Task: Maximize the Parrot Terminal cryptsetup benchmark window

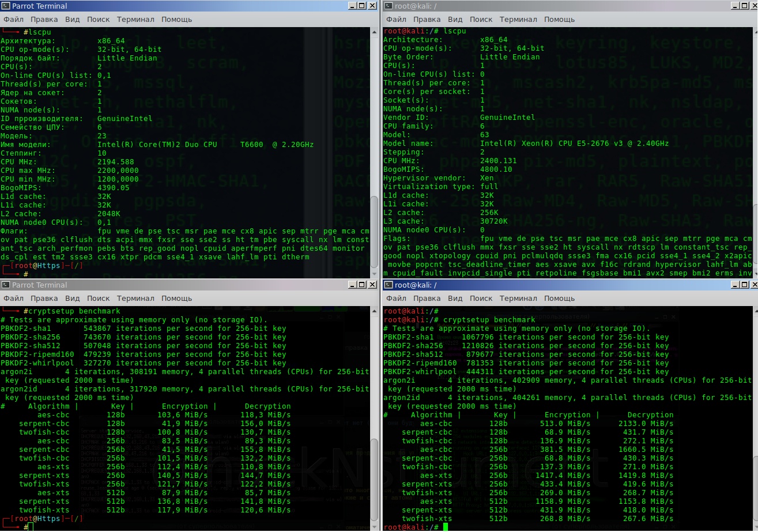Action: [363, 285]
